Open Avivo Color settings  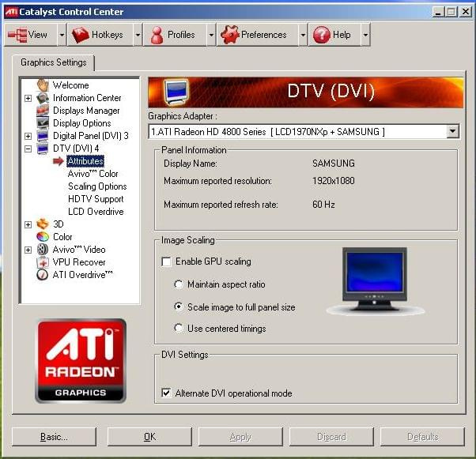(x=93, y=174)
